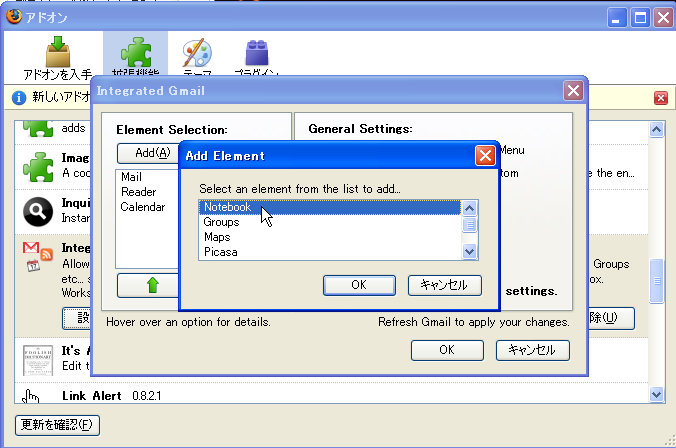Minimize the アドオン window
Screen dimensions: 676x448
click(617, 18)
